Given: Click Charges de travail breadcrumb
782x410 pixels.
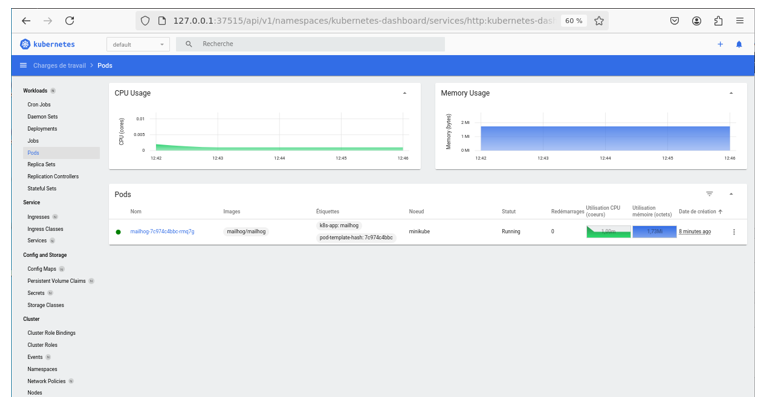Looking at the screenshot, I should [60, 66].
